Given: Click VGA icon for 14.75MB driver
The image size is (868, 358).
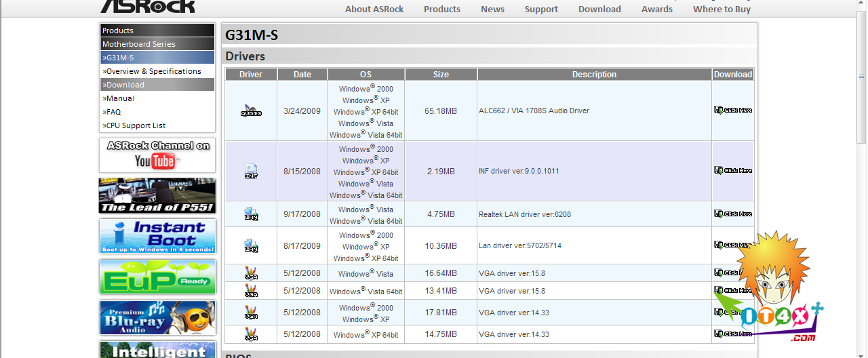Looking at the screenshot, I should [251, 334].
